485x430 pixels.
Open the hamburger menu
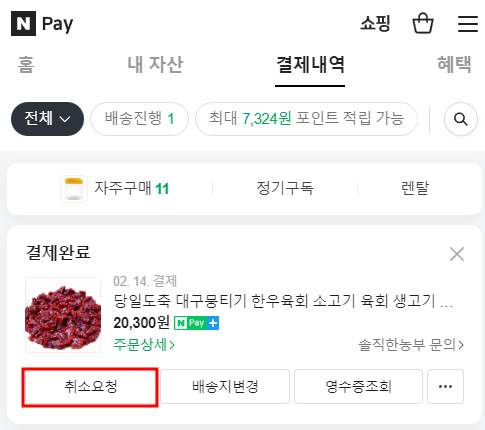pyautogui.click(x=468, y=24)
